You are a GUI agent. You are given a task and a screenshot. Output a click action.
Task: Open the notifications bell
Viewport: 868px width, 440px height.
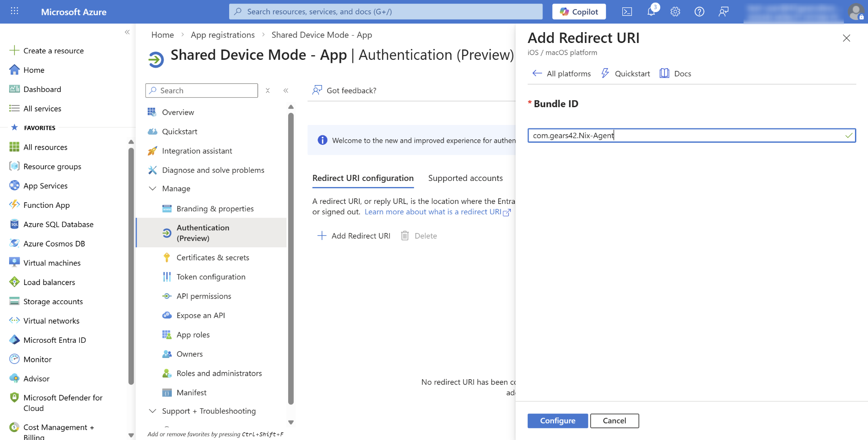click(x=651, y=12)
